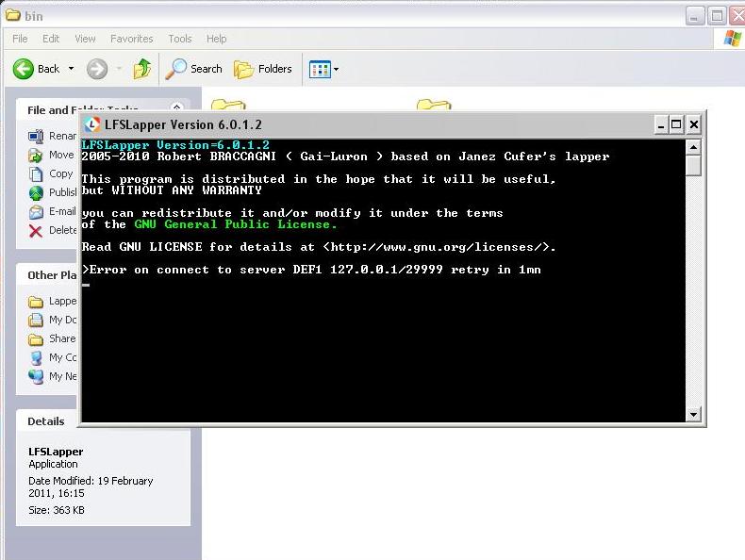Click the Rename task link

pyautogui.click(x=62, y=136)
